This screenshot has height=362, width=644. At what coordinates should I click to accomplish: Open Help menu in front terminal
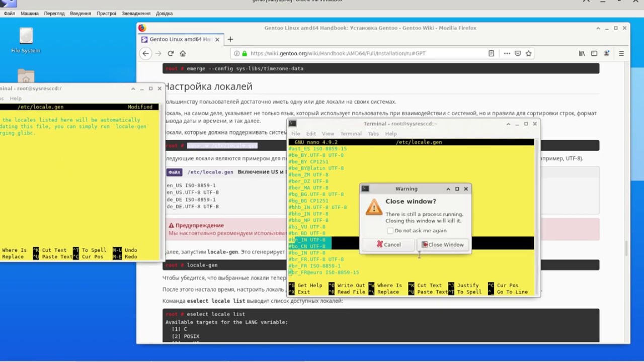pos(391,134)
